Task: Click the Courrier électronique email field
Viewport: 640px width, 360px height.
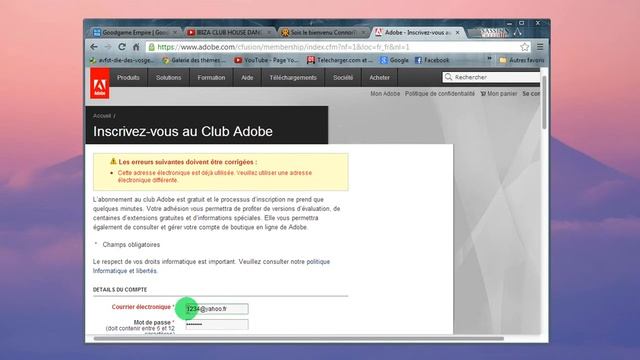Action: (217, 309)
